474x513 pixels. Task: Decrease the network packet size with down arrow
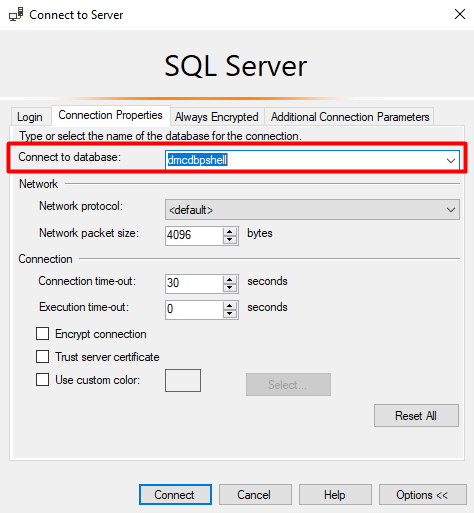[230, 240]
